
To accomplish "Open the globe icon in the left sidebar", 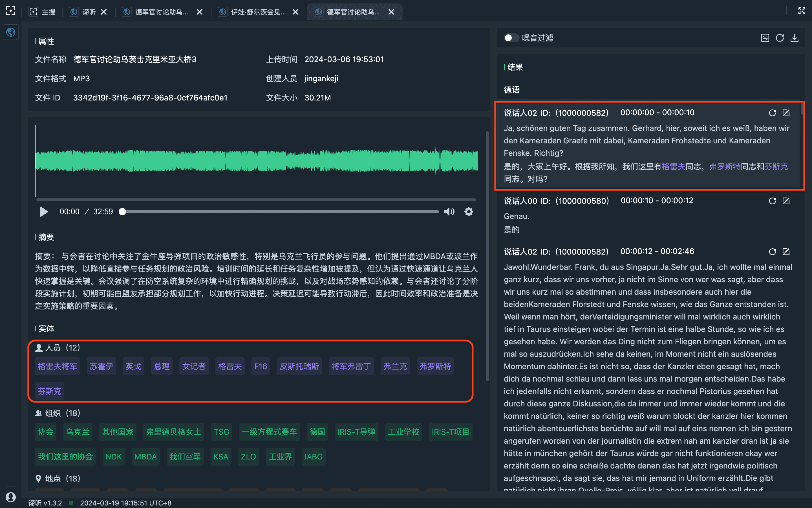I will coord(11,32).
